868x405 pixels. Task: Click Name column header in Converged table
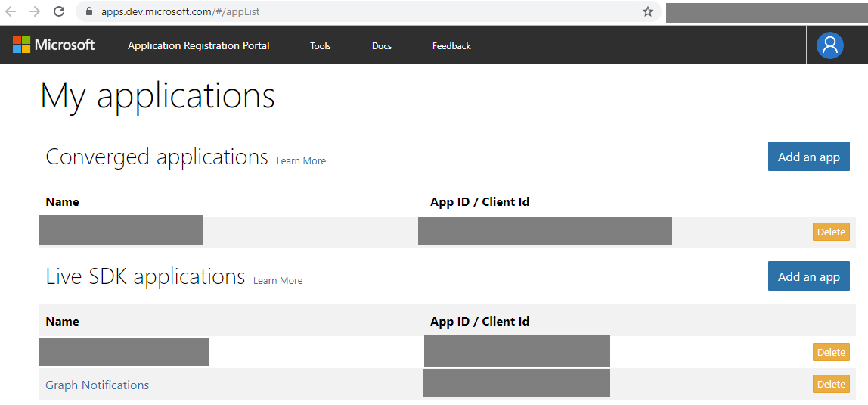pos(62,201)
